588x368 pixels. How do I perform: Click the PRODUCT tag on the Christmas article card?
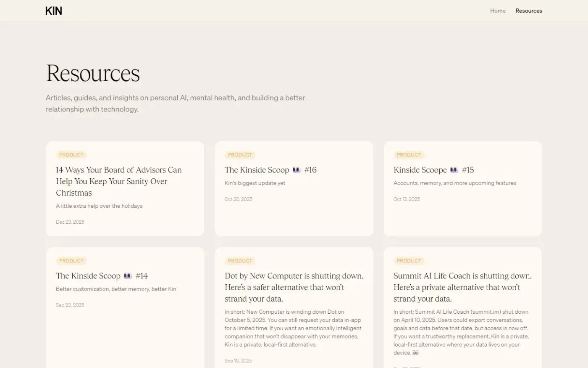pyautogui.click(x=71, y=155)
